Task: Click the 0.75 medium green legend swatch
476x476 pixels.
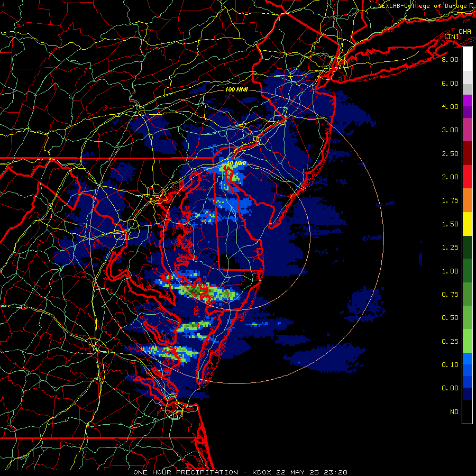Action: click(x=467, y=294)
